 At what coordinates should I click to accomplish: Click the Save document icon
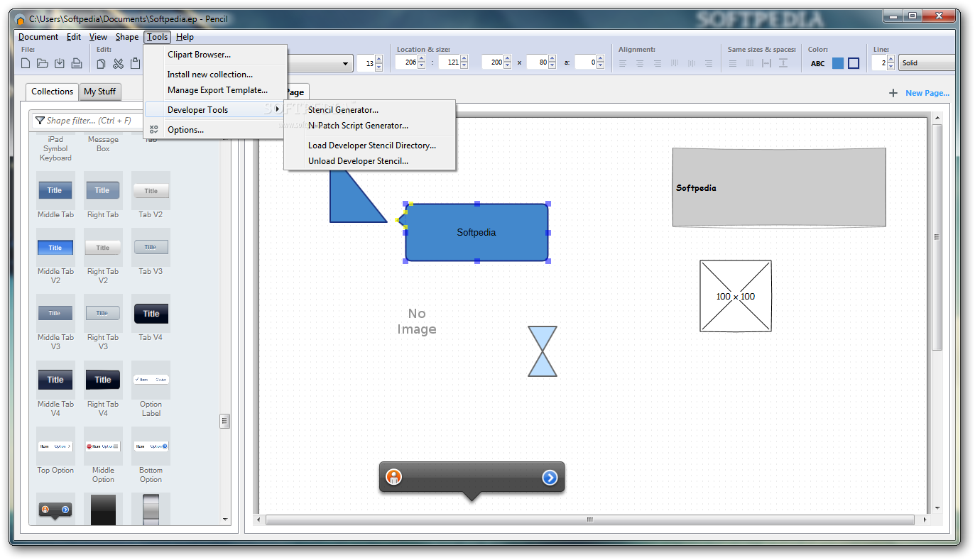coord(60,63)
